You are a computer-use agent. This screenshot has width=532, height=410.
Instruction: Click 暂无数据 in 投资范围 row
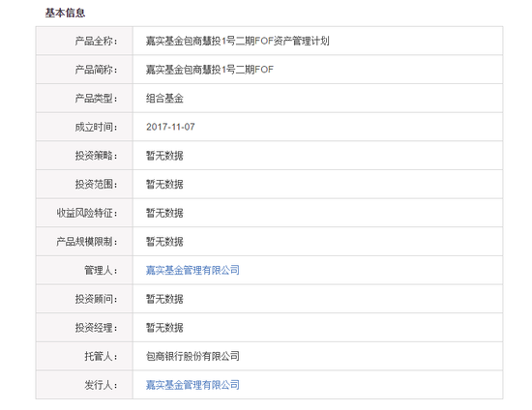coord(164,184)
